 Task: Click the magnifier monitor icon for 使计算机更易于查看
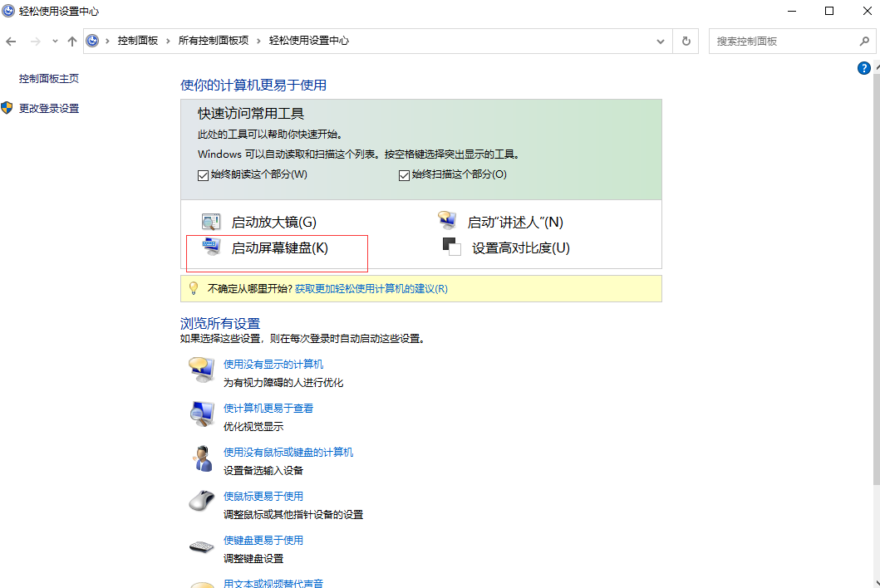click(202, 414)
